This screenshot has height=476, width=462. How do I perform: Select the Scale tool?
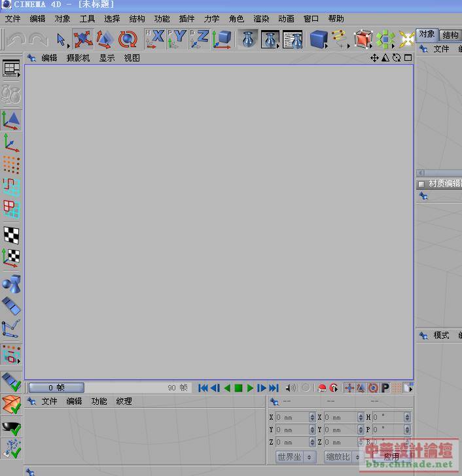105,39
